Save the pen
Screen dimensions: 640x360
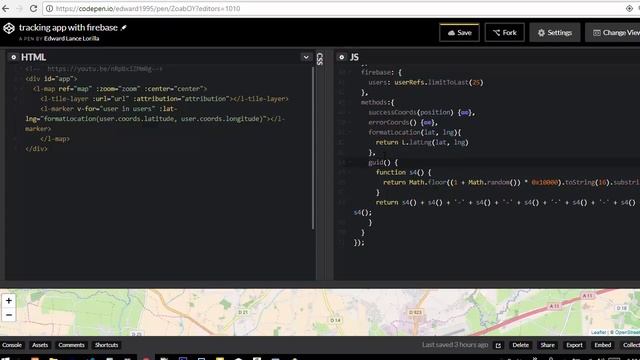459,33
